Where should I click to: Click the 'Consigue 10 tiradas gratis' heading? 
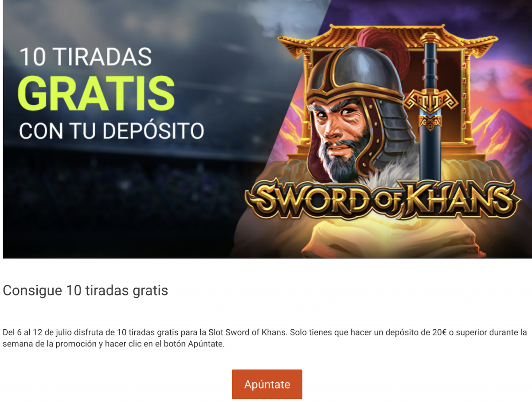coord(86,291)
